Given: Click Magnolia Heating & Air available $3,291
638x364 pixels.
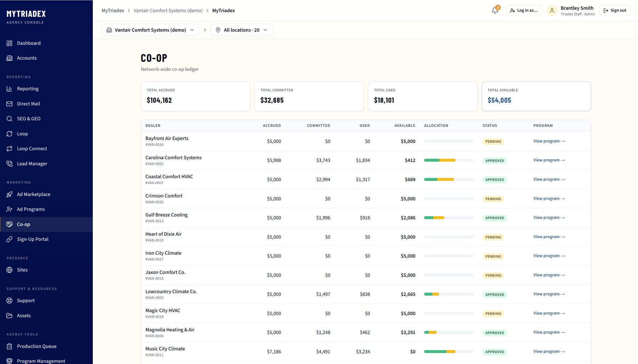Looking at the screenshot, I should (x=408, y=332).
